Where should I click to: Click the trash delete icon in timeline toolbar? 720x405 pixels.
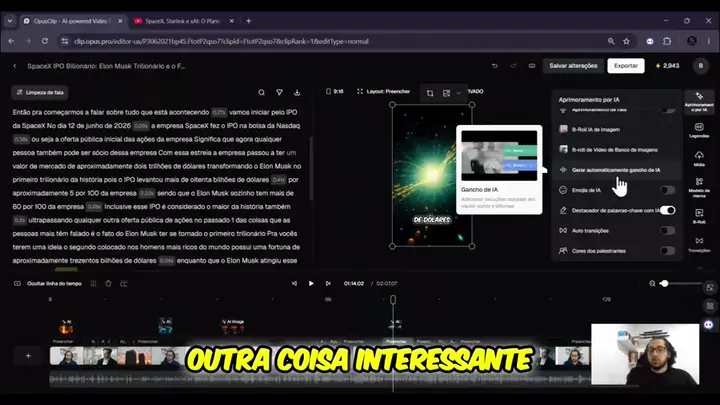(x=108, y=283)
